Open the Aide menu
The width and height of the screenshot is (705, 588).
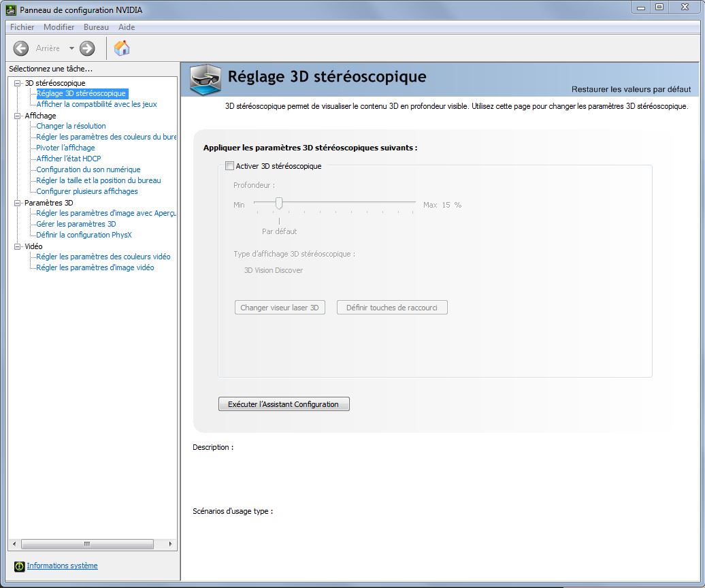(127, 27)
